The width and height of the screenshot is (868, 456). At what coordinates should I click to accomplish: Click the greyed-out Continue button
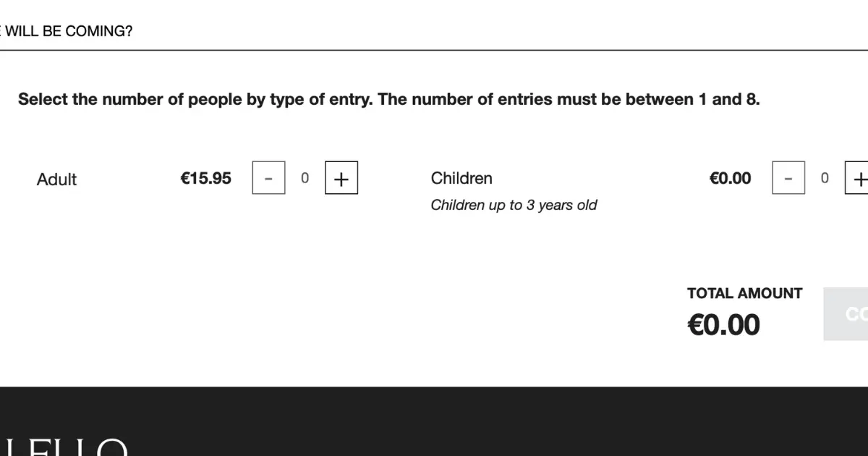click(x=846, y=314)
